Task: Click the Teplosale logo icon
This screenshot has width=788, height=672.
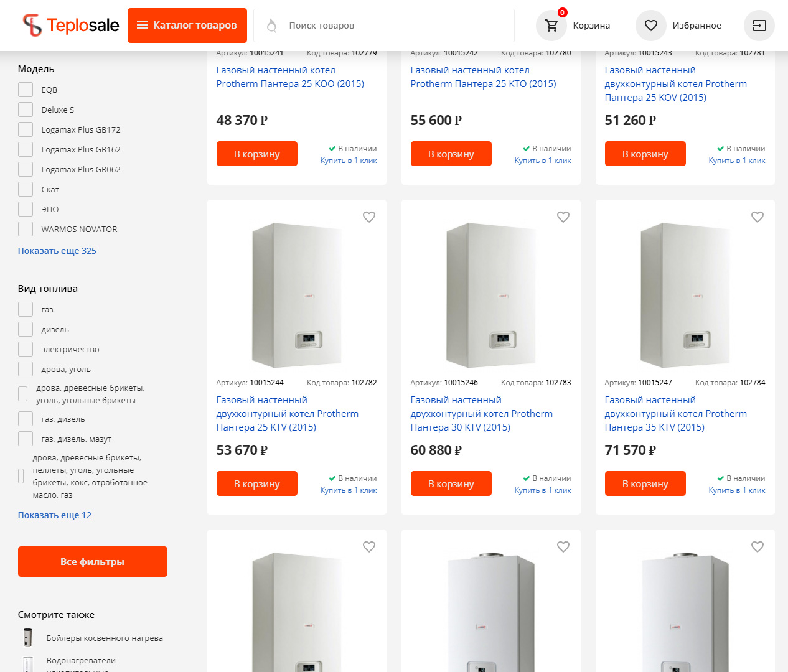Action: tap(32, 26)
